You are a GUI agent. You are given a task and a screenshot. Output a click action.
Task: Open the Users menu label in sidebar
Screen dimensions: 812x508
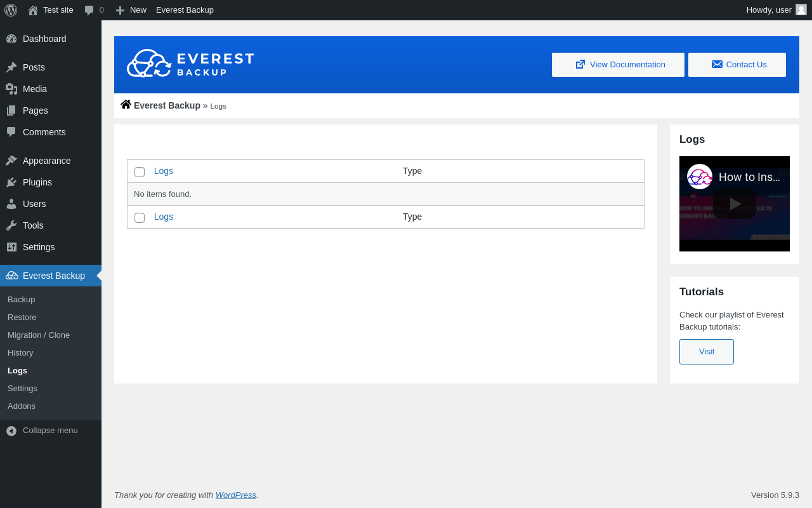tap(34, 204)
